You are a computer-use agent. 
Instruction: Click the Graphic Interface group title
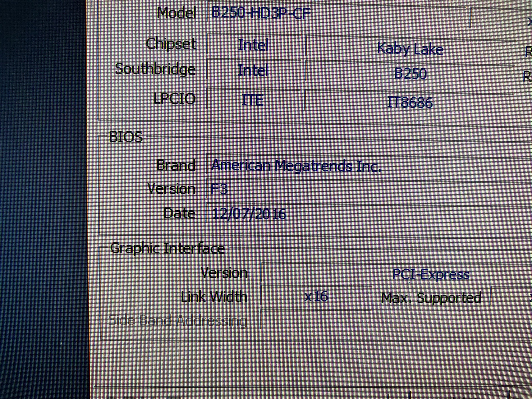click(167, 248)
